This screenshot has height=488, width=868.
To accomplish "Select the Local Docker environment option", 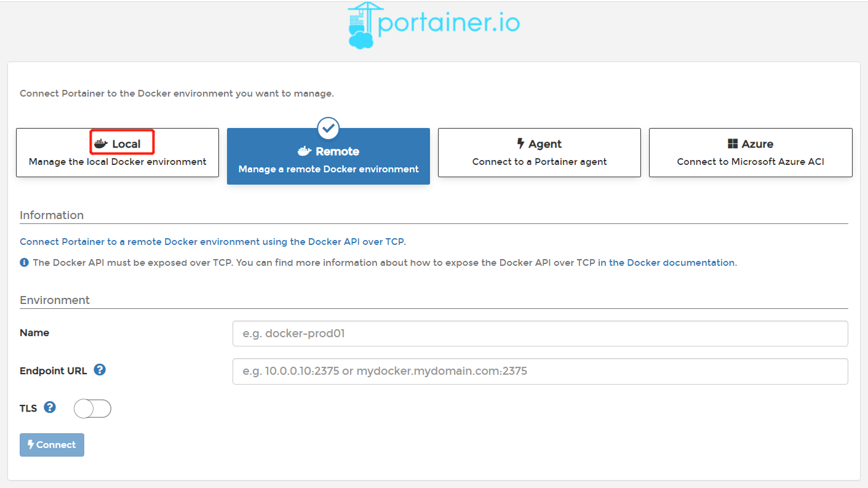I will [x=117, y=153].
